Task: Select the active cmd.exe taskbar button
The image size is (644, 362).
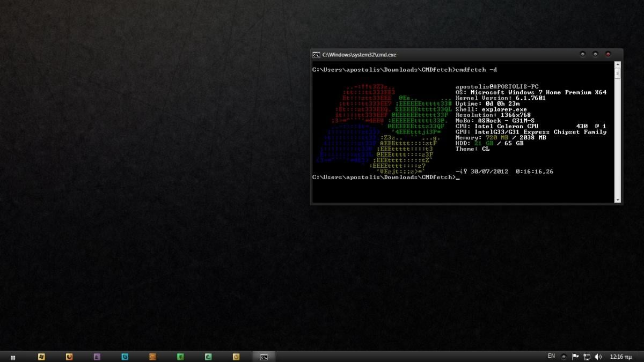Action: (264, 357)
